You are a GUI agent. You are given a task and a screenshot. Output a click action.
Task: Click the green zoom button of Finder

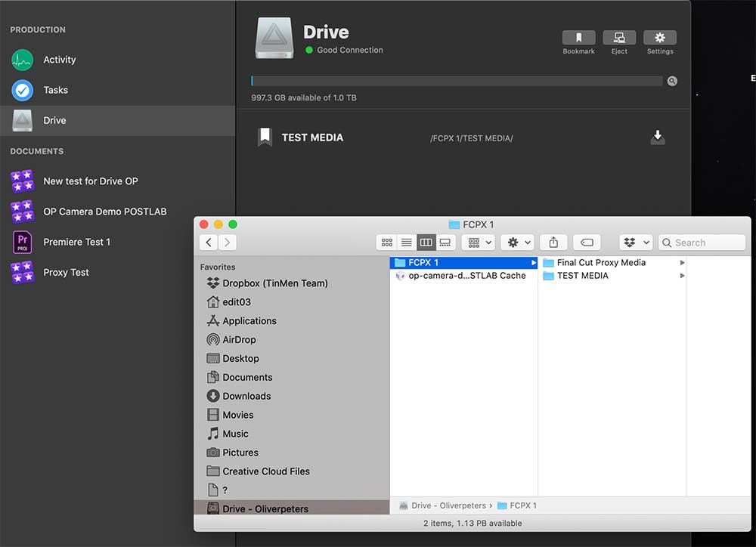[x=233, y=224]
